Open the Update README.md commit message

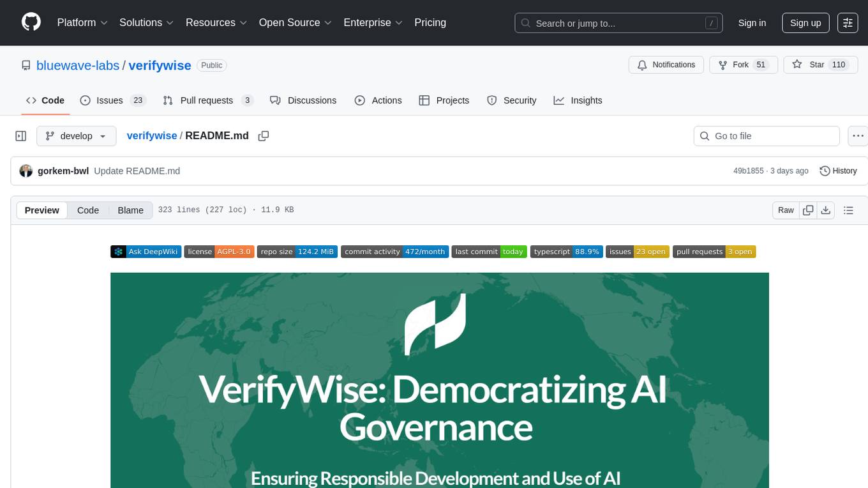coord(137,171)
